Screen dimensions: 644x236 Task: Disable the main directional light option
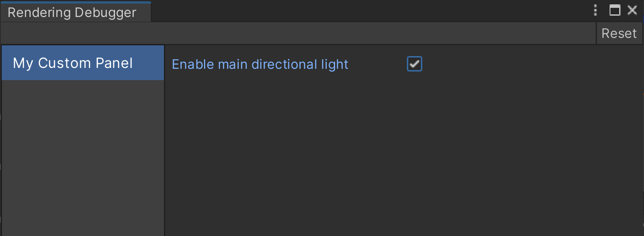click(414, 64)
